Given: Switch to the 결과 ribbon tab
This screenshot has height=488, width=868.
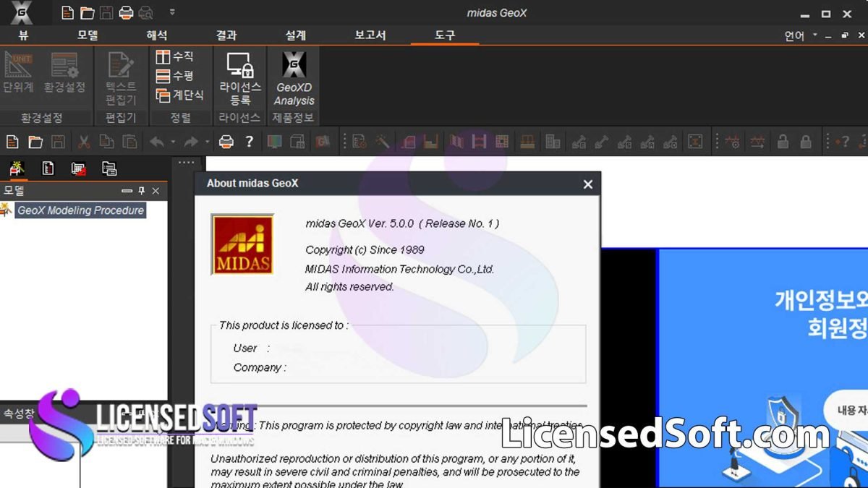Looking at the screenshot, I should pos(226,35).
